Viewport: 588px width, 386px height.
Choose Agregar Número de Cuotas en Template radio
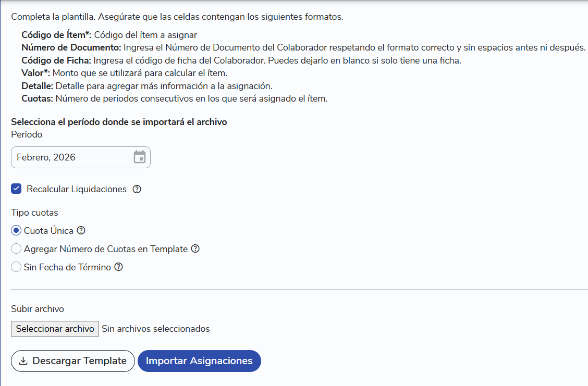point(16,248)
